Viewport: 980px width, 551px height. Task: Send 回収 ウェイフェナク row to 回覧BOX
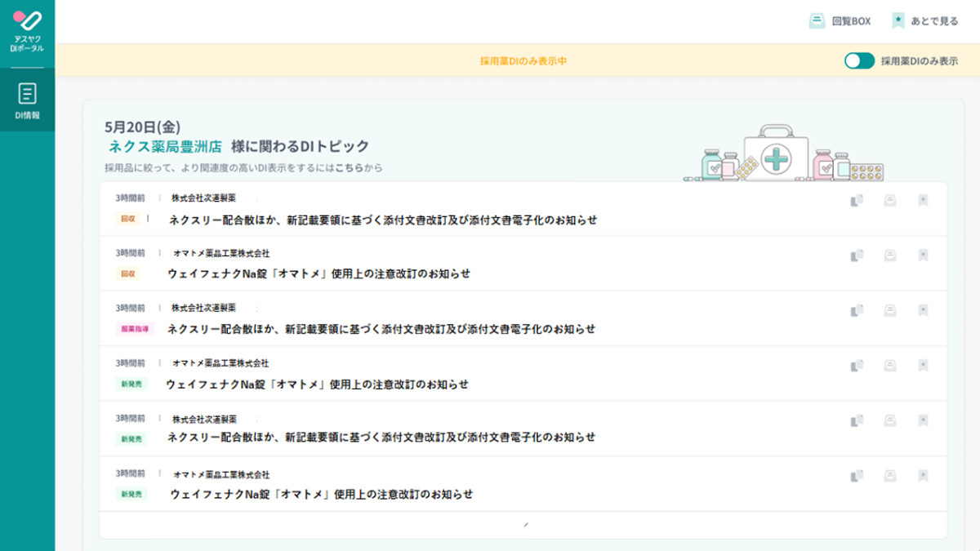890,256
